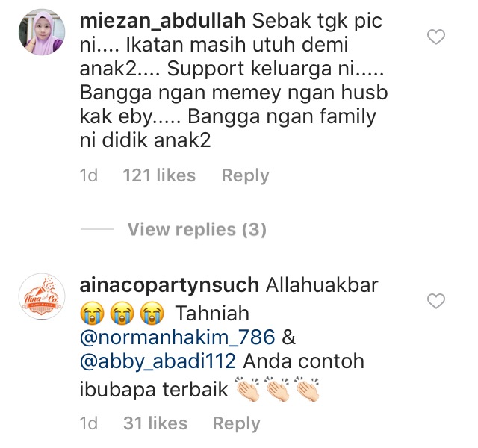Click the last clapping hands emoji
This screenshot has width=478, height=448.
307,389
